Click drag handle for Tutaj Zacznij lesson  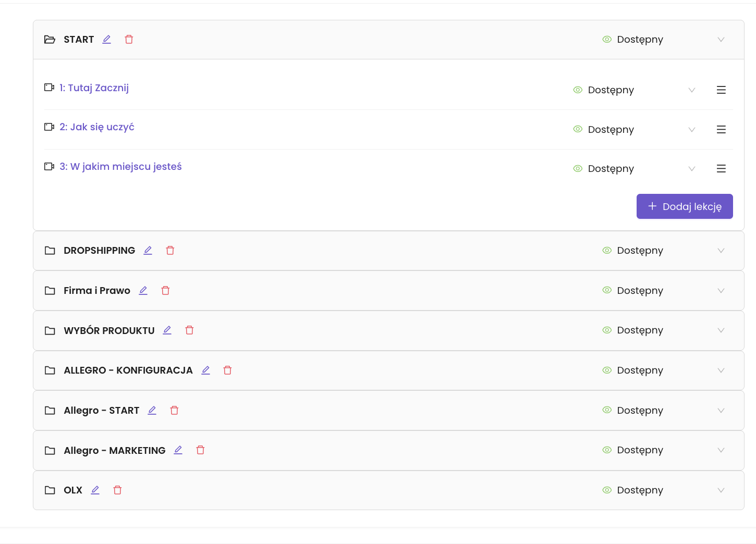click(721, 90)
